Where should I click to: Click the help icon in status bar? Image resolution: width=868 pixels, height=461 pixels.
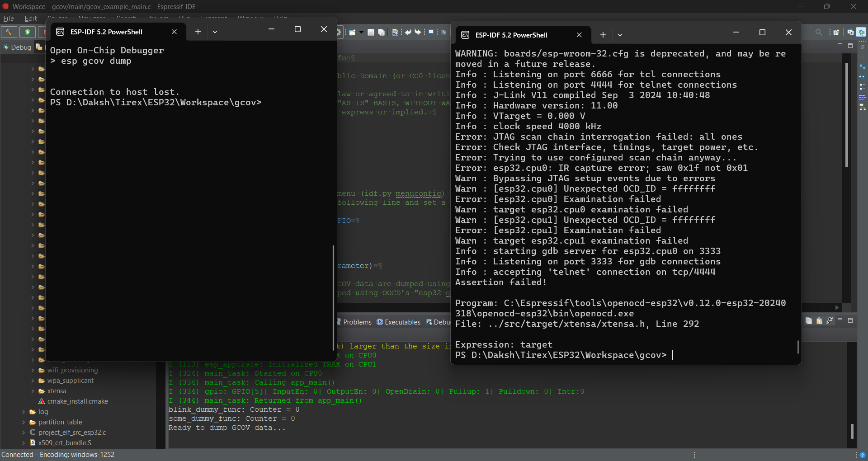(x=862, y=455)
